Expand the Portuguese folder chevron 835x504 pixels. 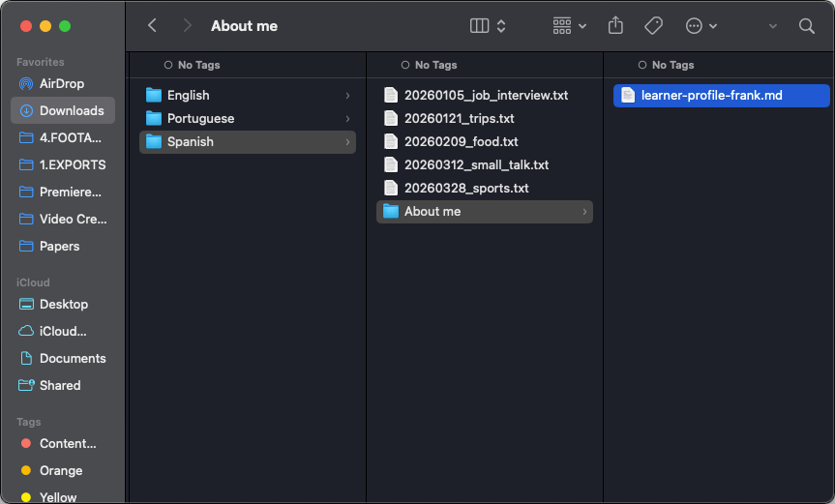point(347,118)
